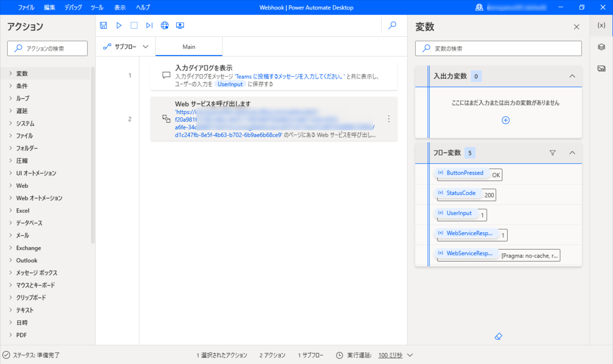
Task: Click the 100 ミリ秒 run delay link
Action: 390,355
